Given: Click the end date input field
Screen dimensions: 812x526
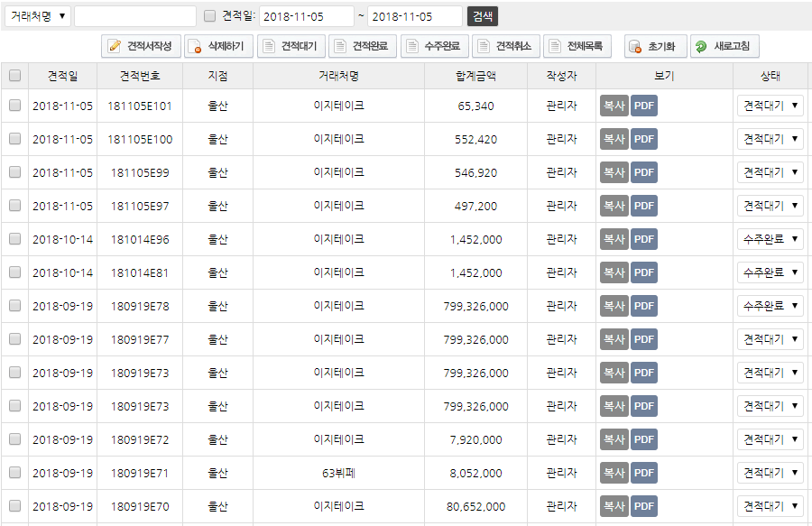Looking at the screenshot, I should pos(415,16).
